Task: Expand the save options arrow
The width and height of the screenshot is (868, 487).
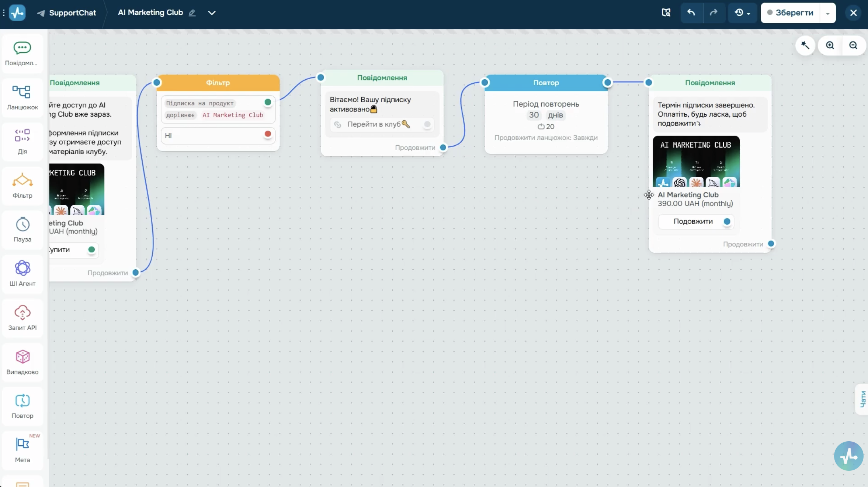Action: [828, 13]
